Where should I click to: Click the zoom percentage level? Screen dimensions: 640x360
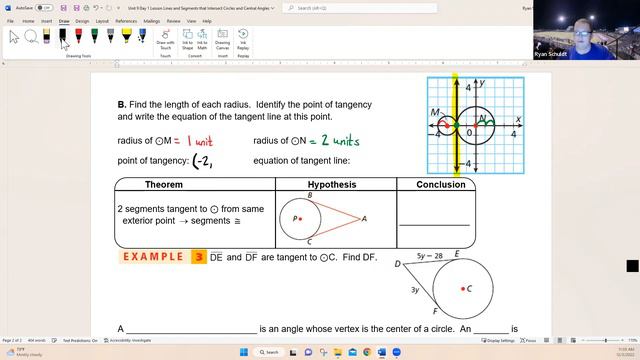(x=633, y=340)
